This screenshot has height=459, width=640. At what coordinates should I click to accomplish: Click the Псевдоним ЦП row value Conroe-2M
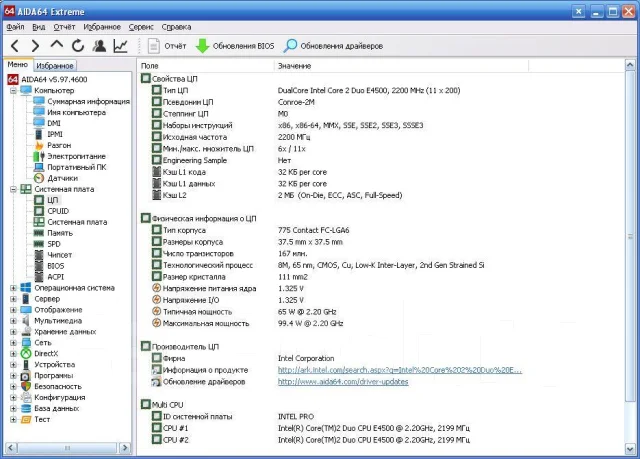(x=296, y=102)
